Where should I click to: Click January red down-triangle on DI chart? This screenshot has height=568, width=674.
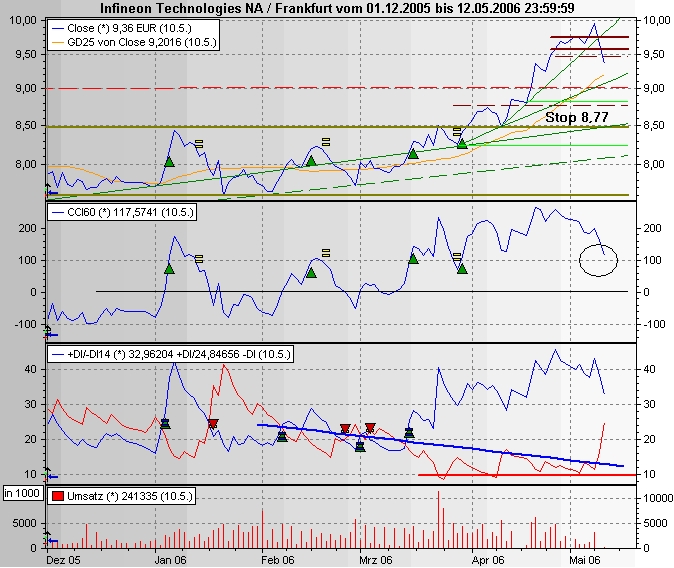213,424
